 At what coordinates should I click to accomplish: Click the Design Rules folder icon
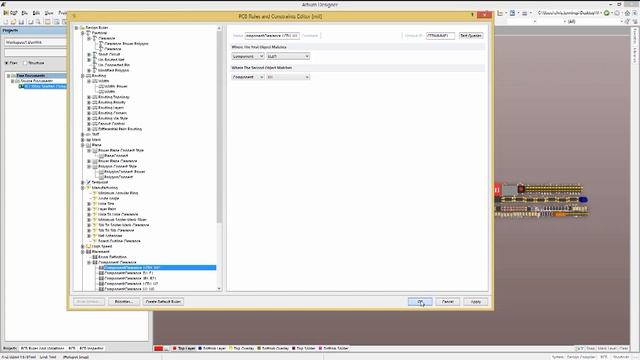(82, 28)
